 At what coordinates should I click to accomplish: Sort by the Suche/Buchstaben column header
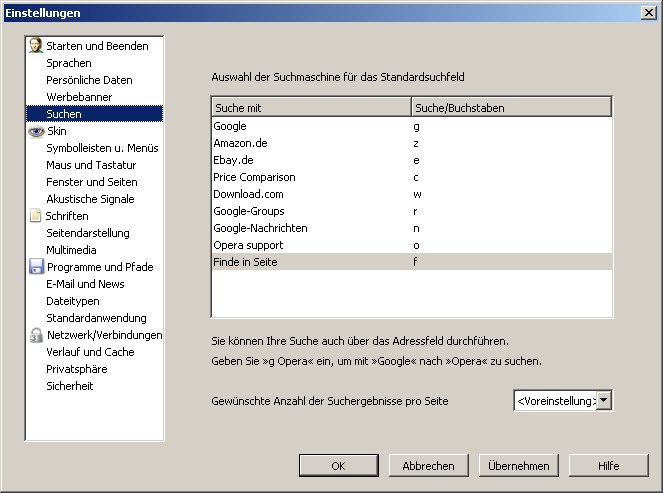(512, 107)
